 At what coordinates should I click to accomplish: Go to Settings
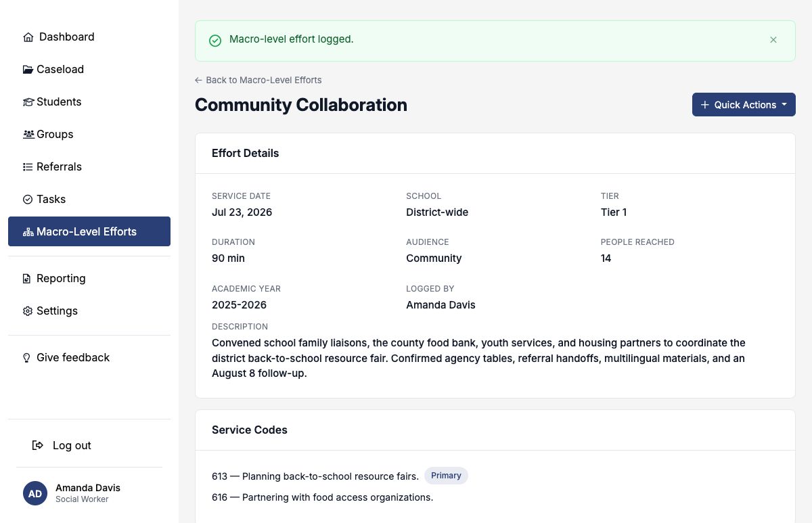click(89, 311)
